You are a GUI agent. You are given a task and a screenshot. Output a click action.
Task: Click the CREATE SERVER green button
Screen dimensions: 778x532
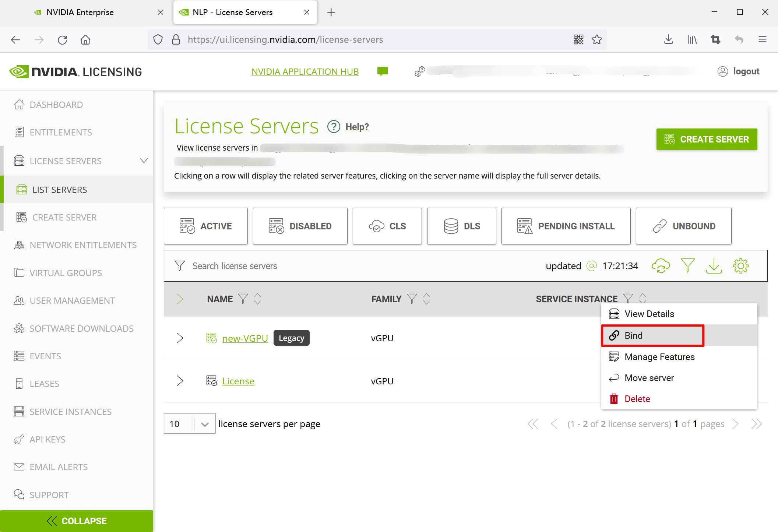pos(707,139)
